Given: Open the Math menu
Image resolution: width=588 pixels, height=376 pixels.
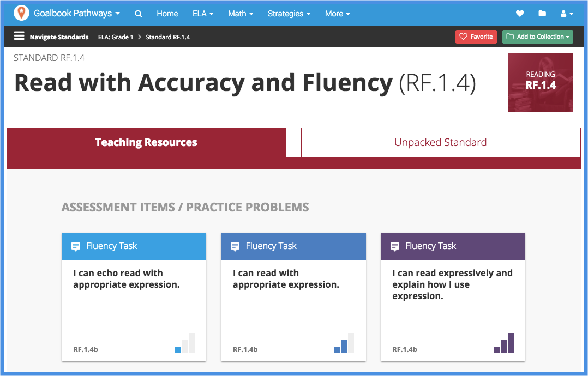Looking at the screenshot, I should 240,13.
